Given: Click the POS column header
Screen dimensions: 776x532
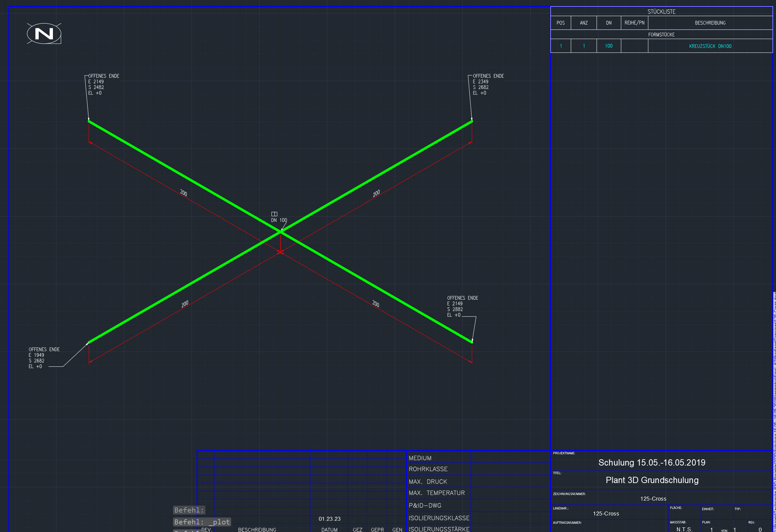Looking at the screenshot, I should [561, 23].
